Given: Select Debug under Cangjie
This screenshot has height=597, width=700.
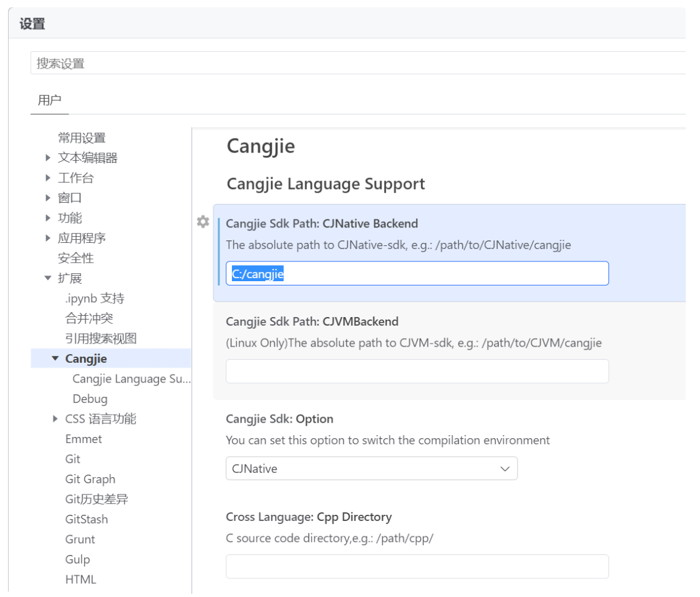Looking at the screenshot, I should click(90, 399).
